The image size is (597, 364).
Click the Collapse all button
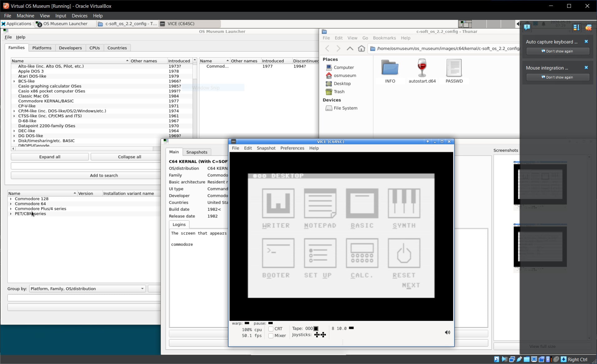(x=129, y=157)
